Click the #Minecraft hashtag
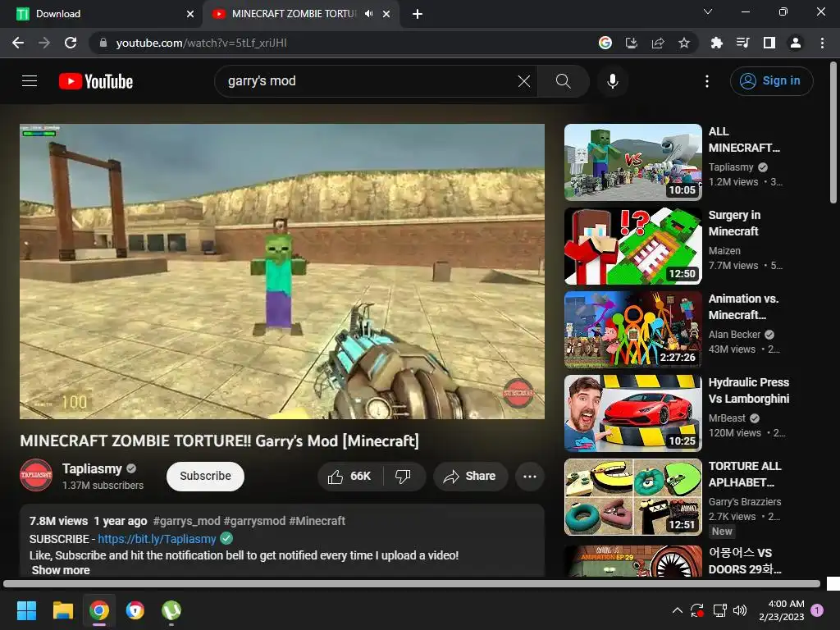840x630 pixels. point(317,521)
